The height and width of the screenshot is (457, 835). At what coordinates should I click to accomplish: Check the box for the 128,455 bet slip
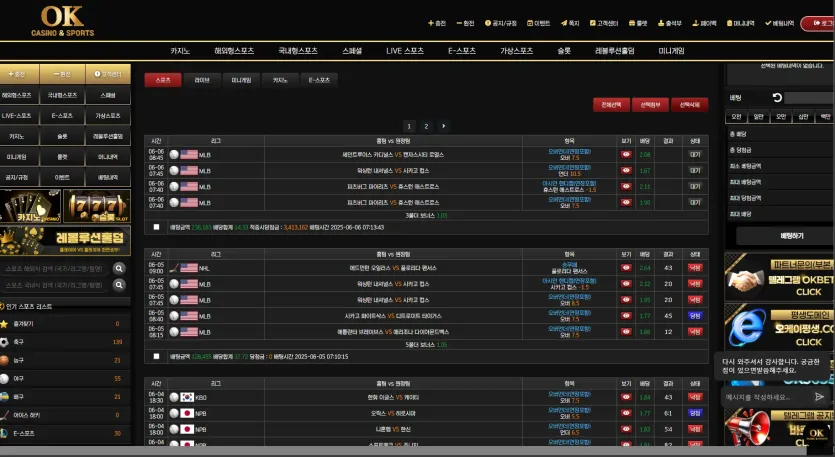point(157,356)
